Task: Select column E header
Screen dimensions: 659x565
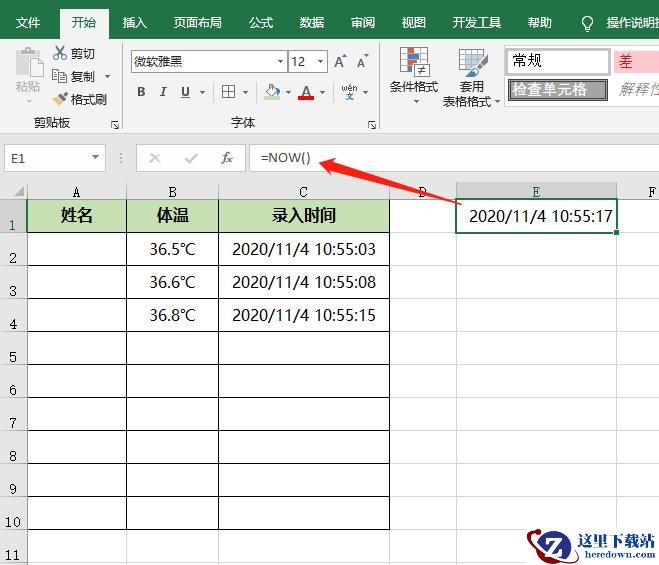Action: (536, 192)
